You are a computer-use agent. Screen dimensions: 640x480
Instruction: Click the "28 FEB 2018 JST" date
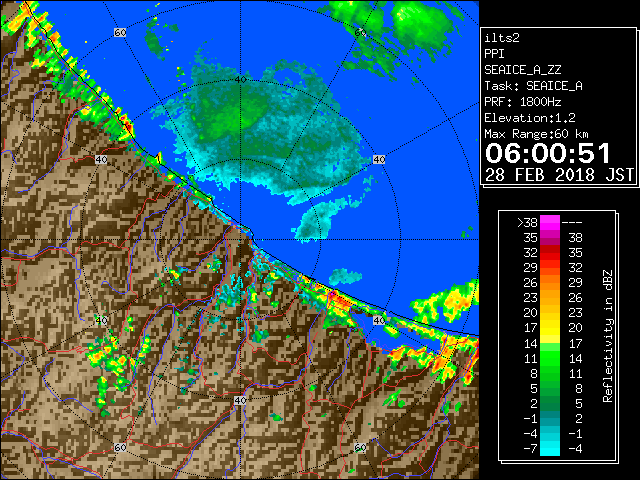pos(559,175)
